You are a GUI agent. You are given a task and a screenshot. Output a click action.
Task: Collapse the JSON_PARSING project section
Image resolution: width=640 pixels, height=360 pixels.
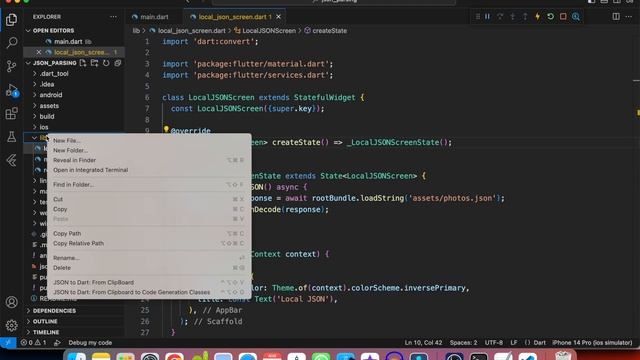(x=51, y=63)
